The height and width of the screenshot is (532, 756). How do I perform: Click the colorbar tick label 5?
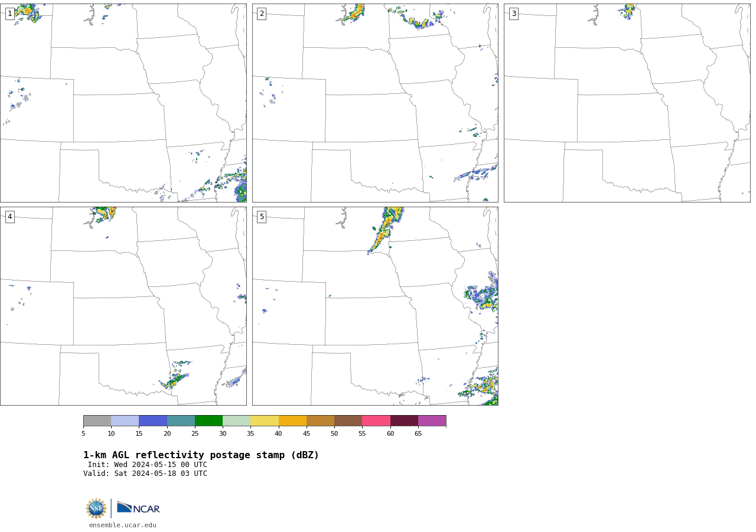point(83,434)
